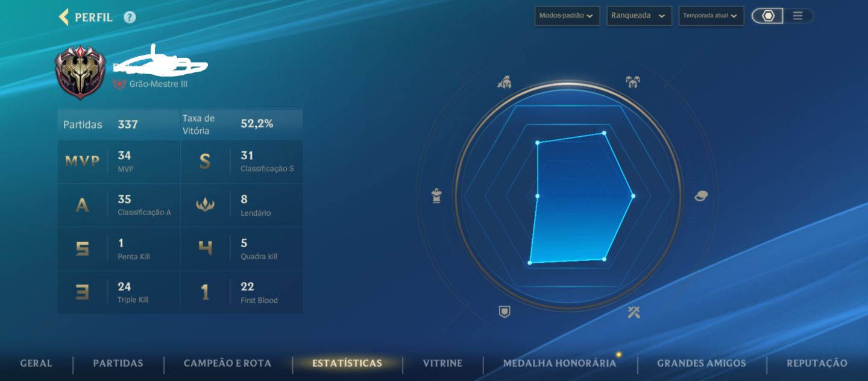Viewport: 868px width, 381px height.
Task: Click the Taxa de Vitória label
Action: click(x=198, y=124)
